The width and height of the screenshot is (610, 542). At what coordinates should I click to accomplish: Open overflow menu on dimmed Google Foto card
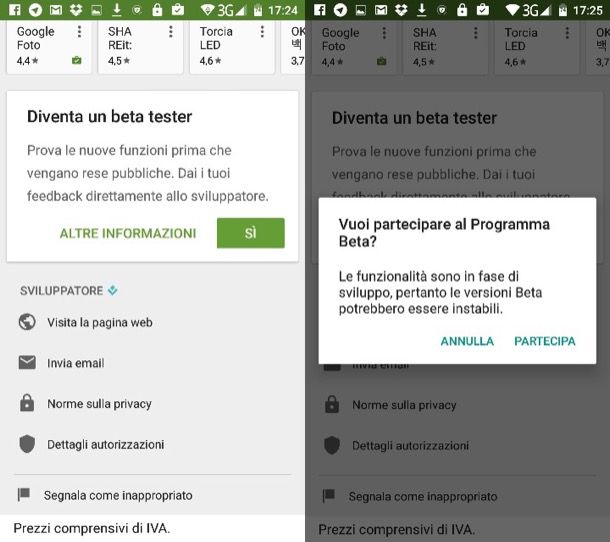[384, 33]
